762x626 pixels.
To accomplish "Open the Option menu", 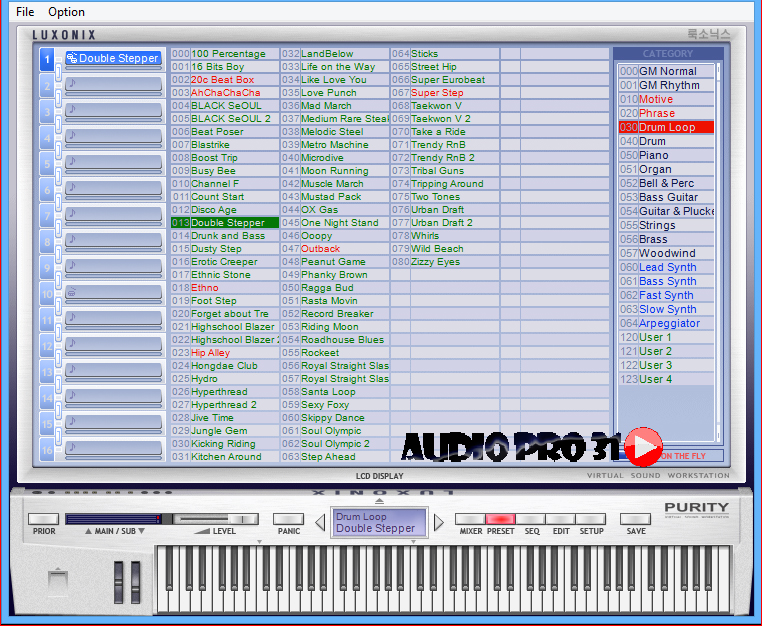I will point(67,12).
